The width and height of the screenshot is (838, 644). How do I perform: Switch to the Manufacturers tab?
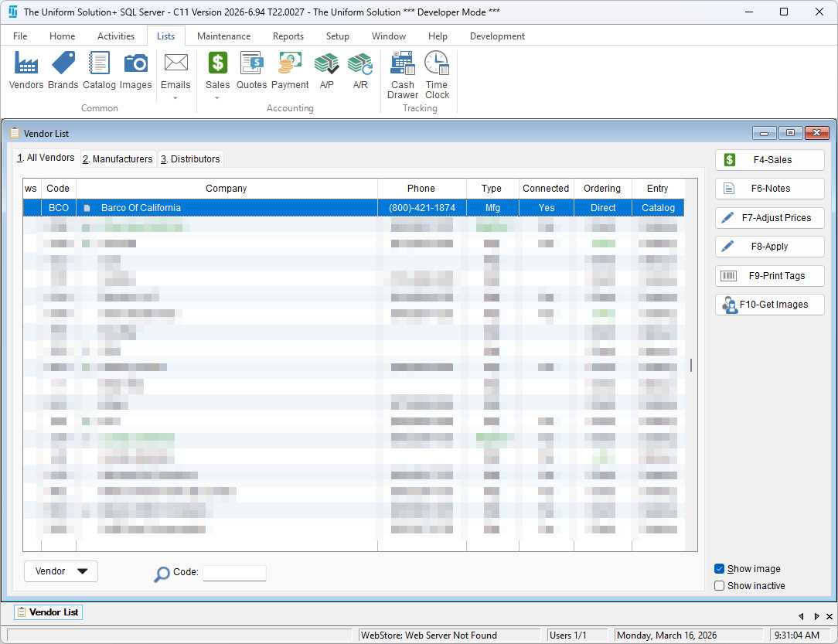click(118, 159)
